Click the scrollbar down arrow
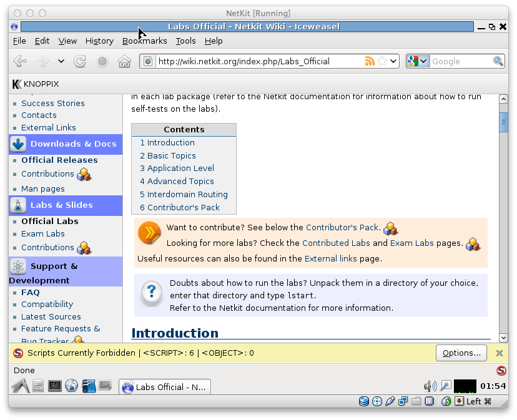Screen dimensions: 517x420 tap(503, 338)
